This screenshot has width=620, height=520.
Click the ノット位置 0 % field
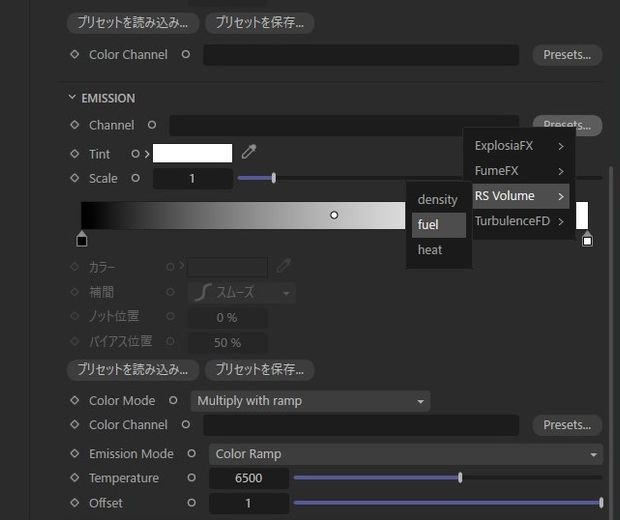pyautogui.click(x=227, y=318)
